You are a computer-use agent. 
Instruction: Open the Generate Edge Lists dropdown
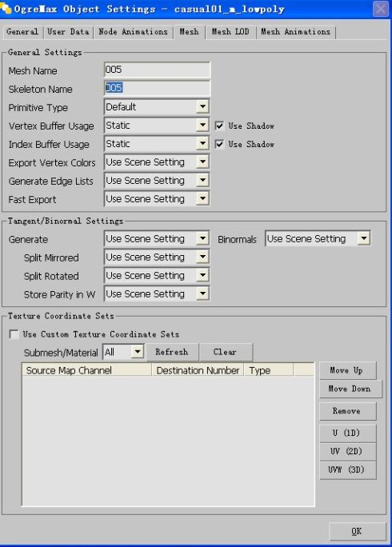point(157,181)
